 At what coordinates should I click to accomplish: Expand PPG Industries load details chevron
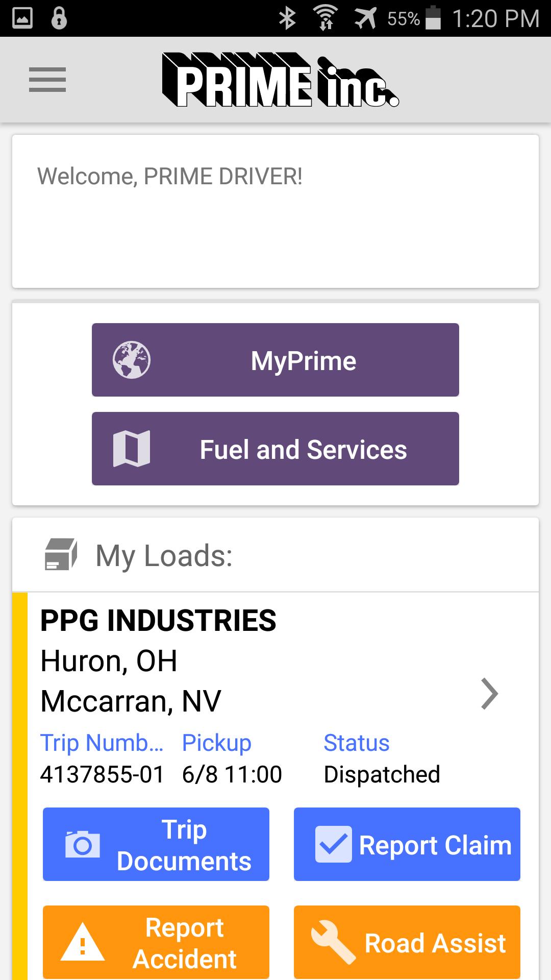(x=489, y=694)
